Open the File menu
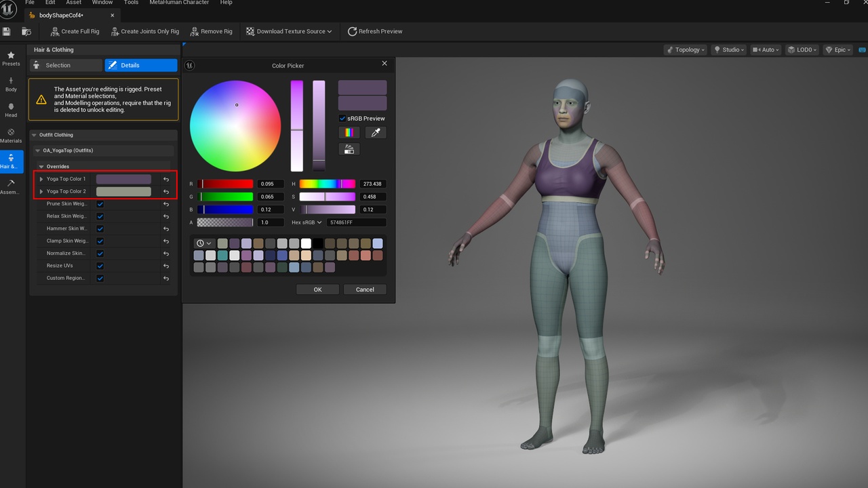Viewport: 868px width, 488px height. 30,3
